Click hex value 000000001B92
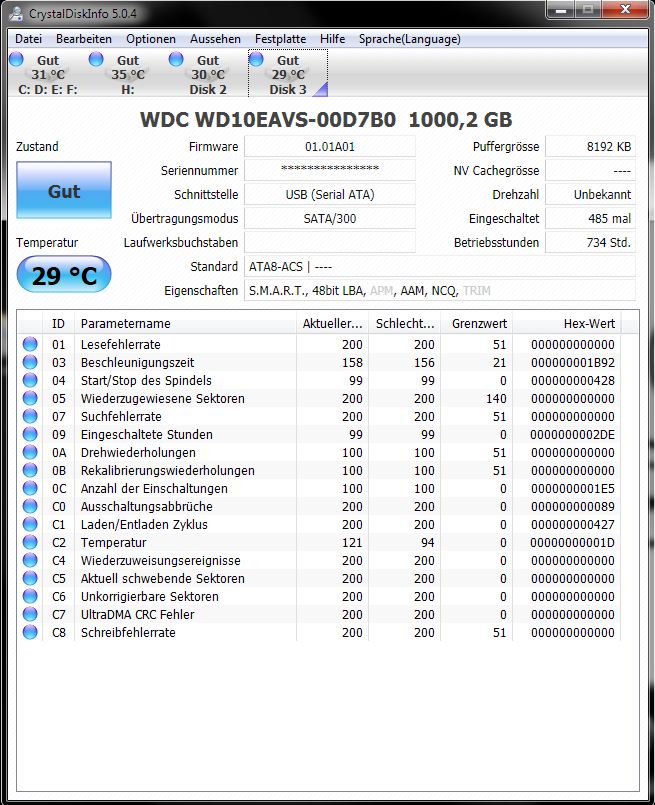Image resolution: width=655 pixels, height=805 pixels. (572, 363)
